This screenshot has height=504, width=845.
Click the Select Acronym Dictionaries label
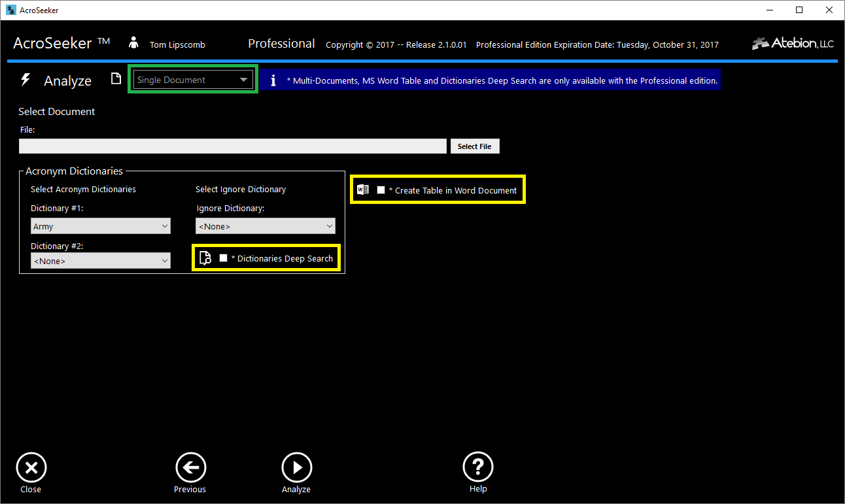pos(83,190)
